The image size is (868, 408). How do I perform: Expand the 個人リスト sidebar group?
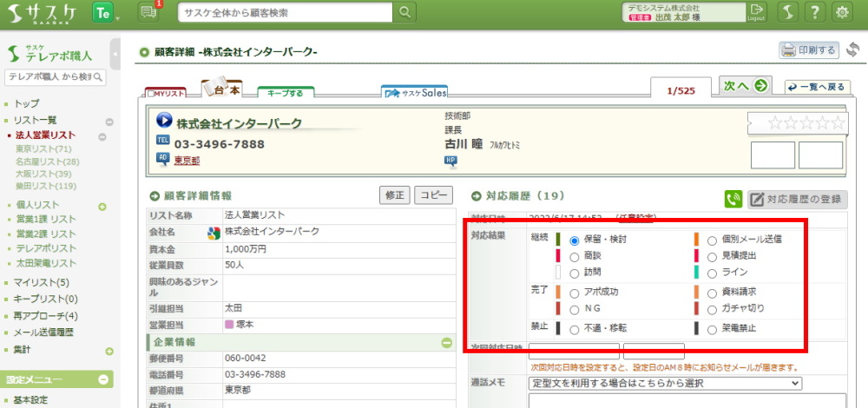(102, 207)
